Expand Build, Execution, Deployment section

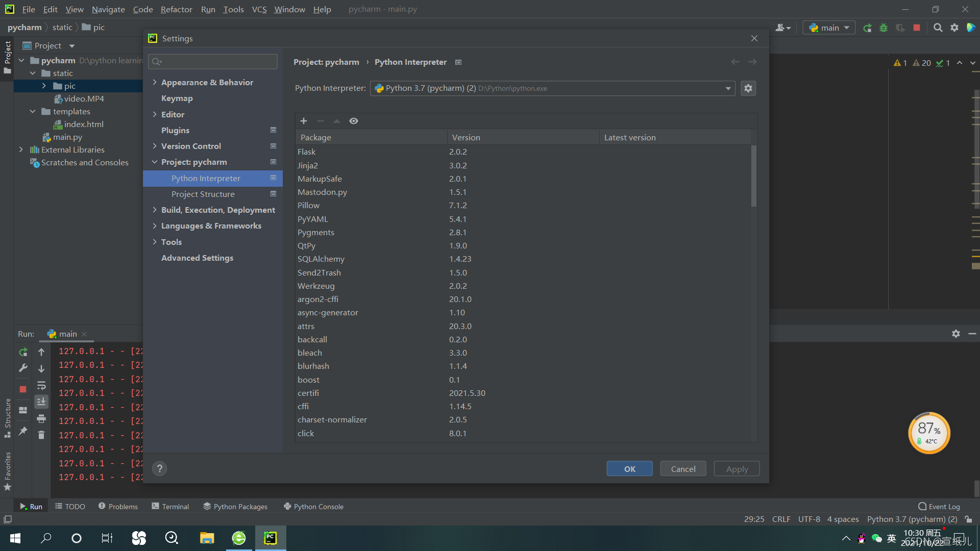tap(155, 210)
